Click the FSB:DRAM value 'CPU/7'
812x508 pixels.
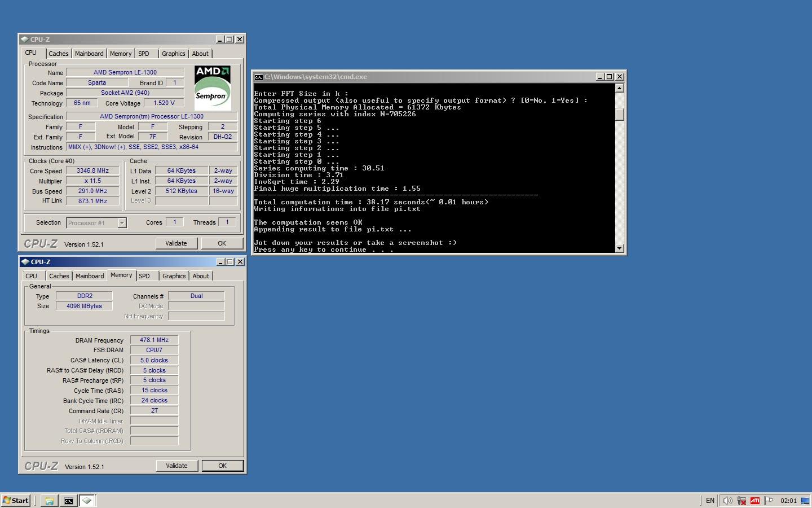coord(155,350)
